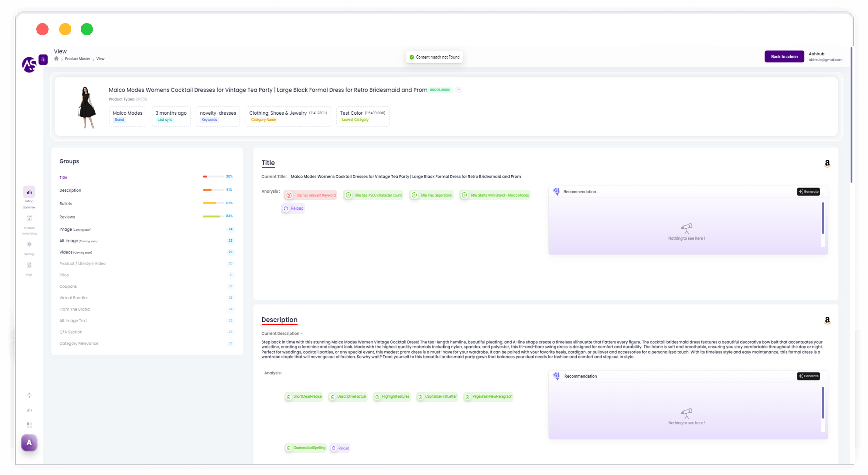
Task: Open the Setting gear in sidebar
Action: [29, 244]
